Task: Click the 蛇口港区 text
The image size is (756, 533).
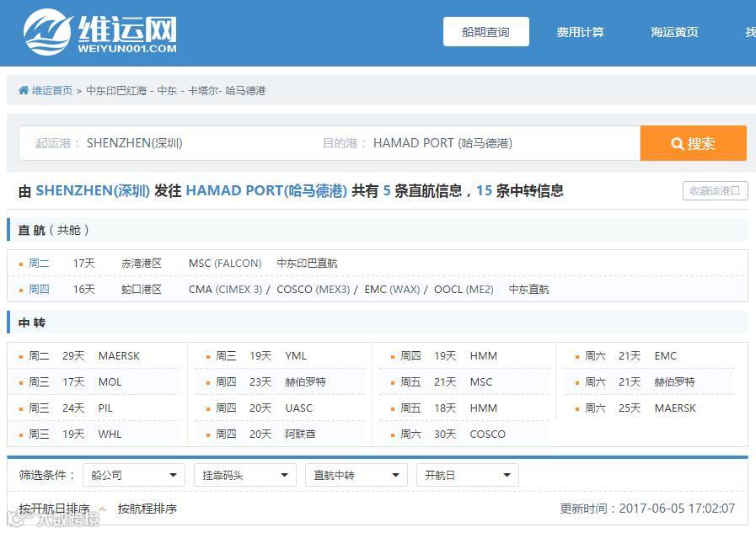Action: pos(142,290)
